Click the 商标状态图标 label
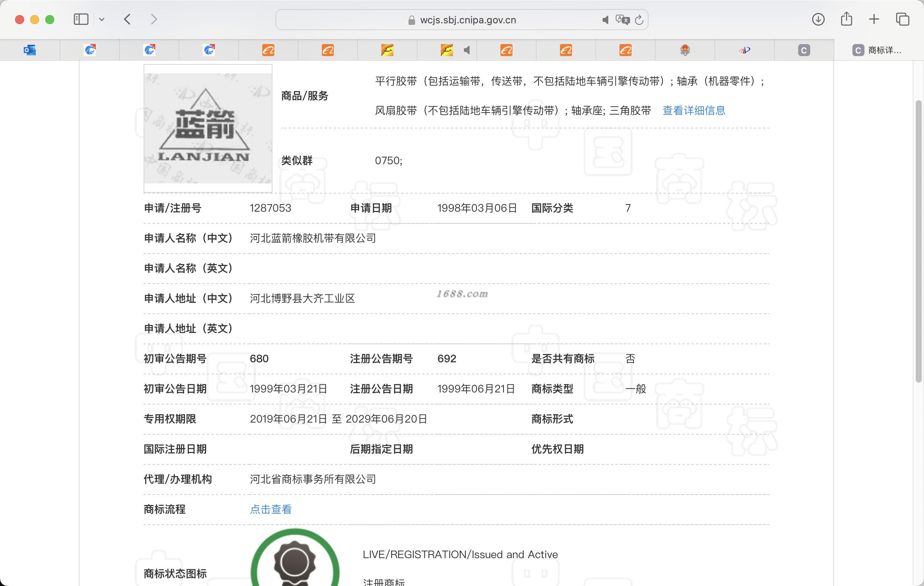Screen dimensions: 924x586 click(175, 574)
